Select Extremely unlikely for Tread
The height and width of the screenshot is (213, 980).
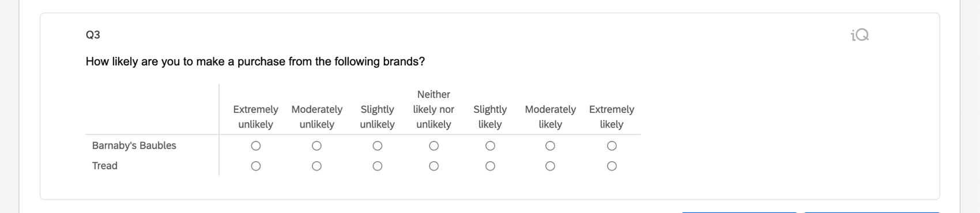tap(256, 166)
